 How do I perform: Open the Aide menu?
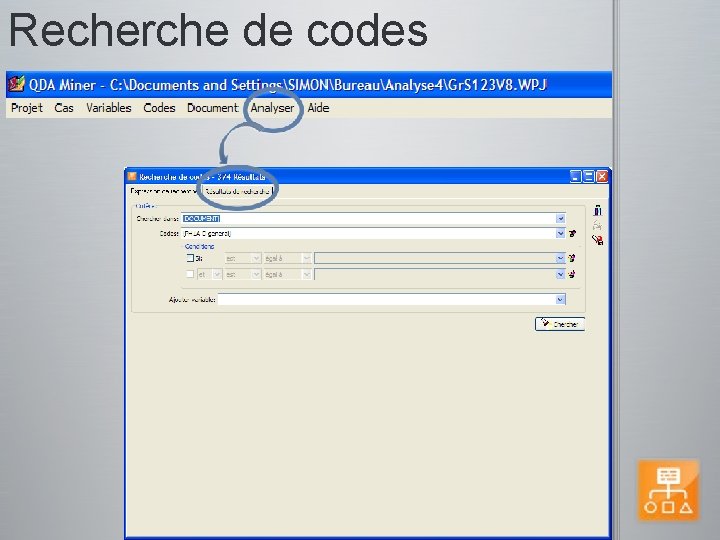(x=318, y=108)
